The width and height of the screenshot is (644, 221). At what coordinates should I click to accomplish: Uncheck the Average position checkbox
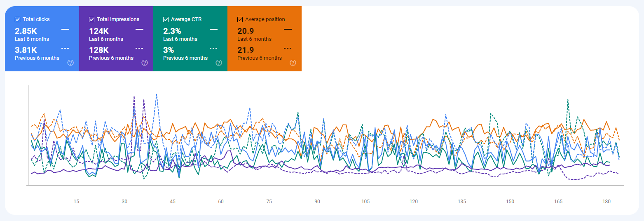[x=240, y=19]
